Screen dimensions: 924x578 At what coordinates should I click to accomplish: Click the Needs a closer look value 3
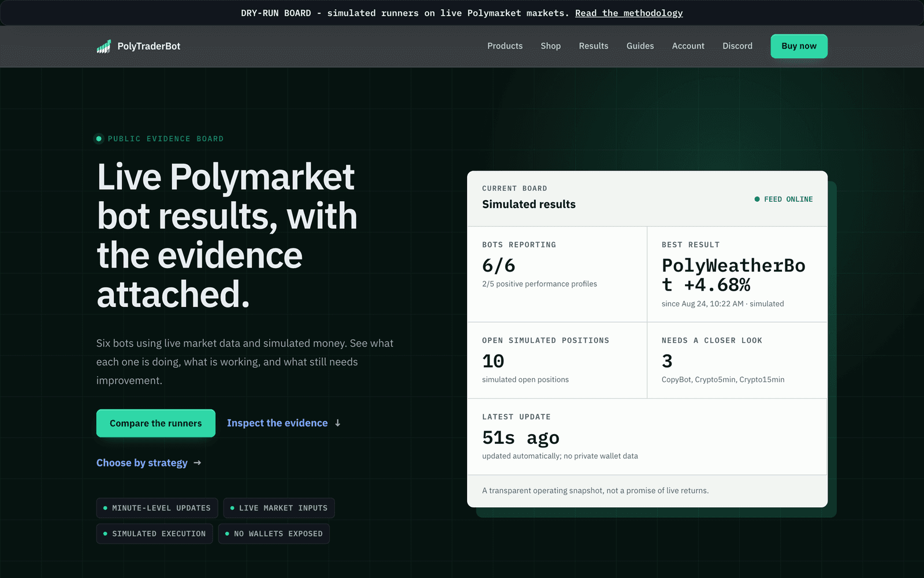coord(667,361)
